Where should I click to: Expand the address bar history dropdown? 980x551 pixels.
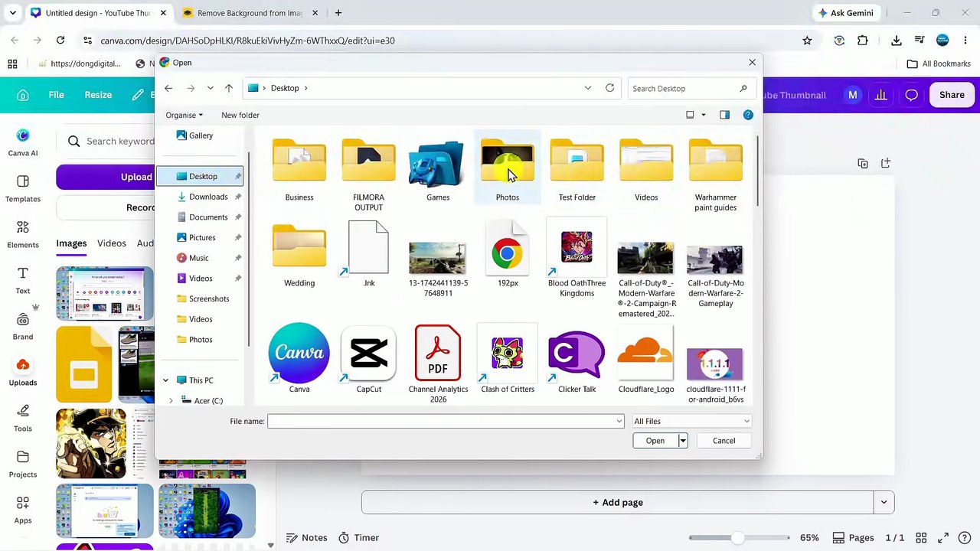coord(587,88)
